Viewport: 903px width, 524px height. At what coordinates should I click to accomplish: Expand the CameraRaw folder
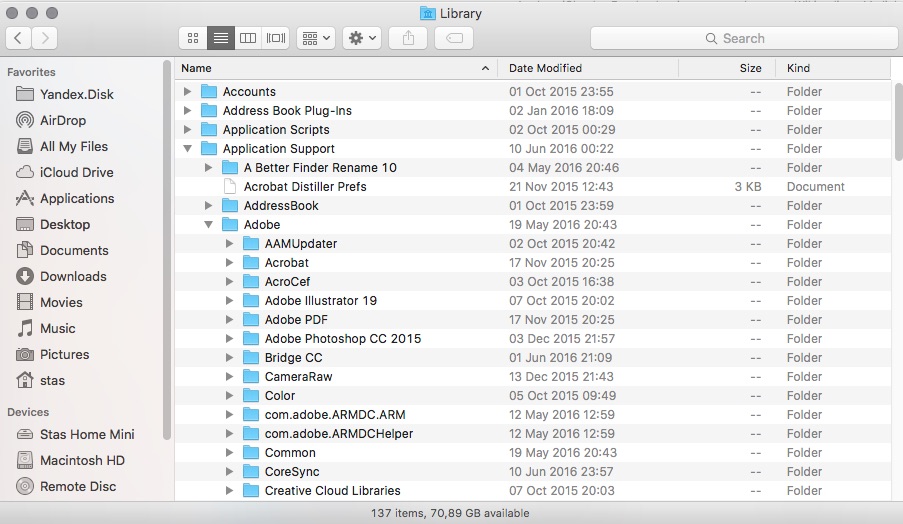[229, 377]
